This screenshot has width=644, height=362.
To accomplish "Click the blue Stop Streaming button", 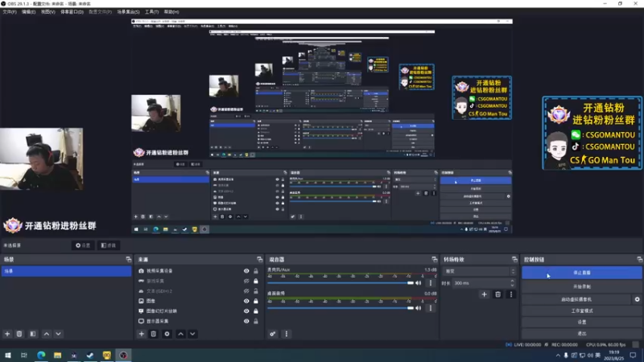I will coord(581,273).
